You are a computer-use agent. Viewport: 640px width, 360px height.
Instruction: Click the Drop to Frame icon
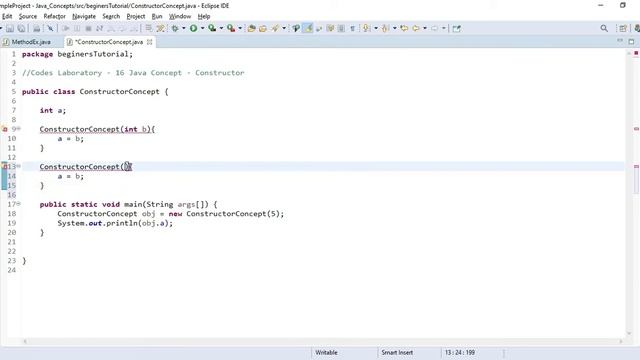[x=149, y=28]
